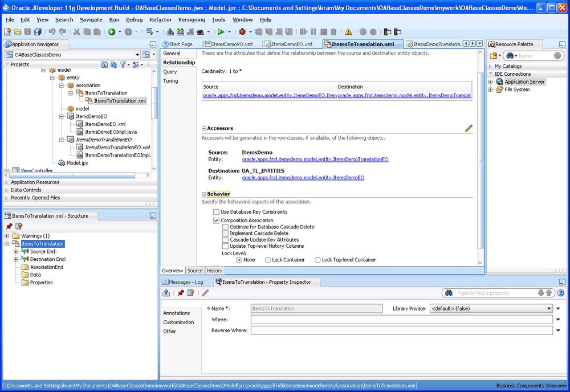The width and height of the screenshot is (570, 392).
Task: Switch to the Source tab at editor bottom
Action: (x=195, y=271)
